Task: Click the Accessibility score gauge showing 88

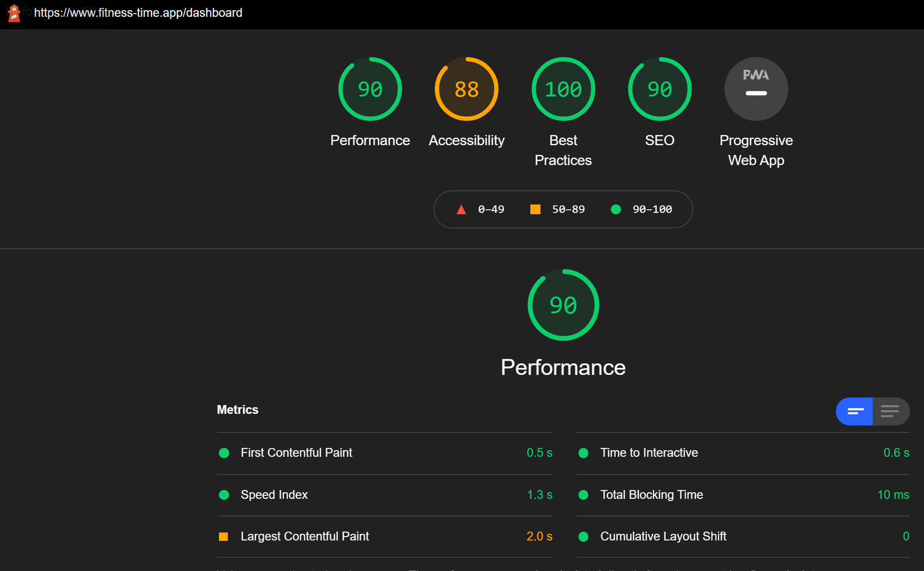Action: [x=466, y=89]
